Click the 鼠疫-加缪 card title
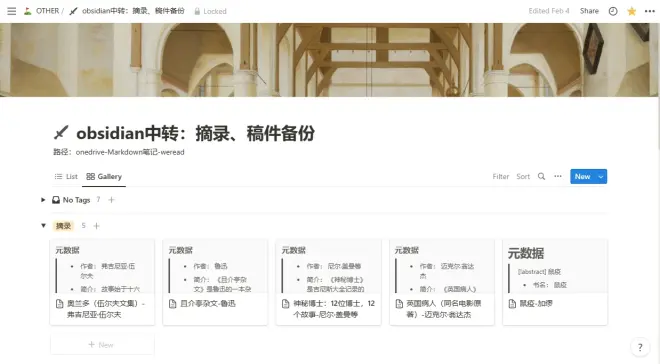The width and height of the screenshot is (660, 364). (536, 303)
